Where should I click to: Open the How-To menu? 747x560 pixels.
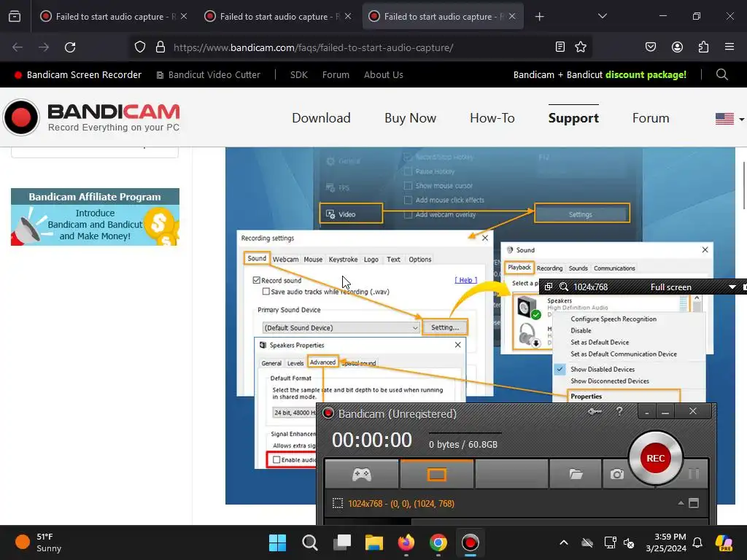492,117
